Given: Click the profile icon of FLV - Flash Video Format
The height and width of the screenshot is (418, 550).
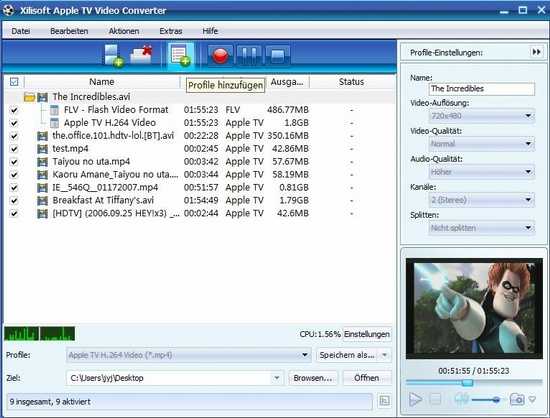Looking at the screenshot, I should coord(54,110).
